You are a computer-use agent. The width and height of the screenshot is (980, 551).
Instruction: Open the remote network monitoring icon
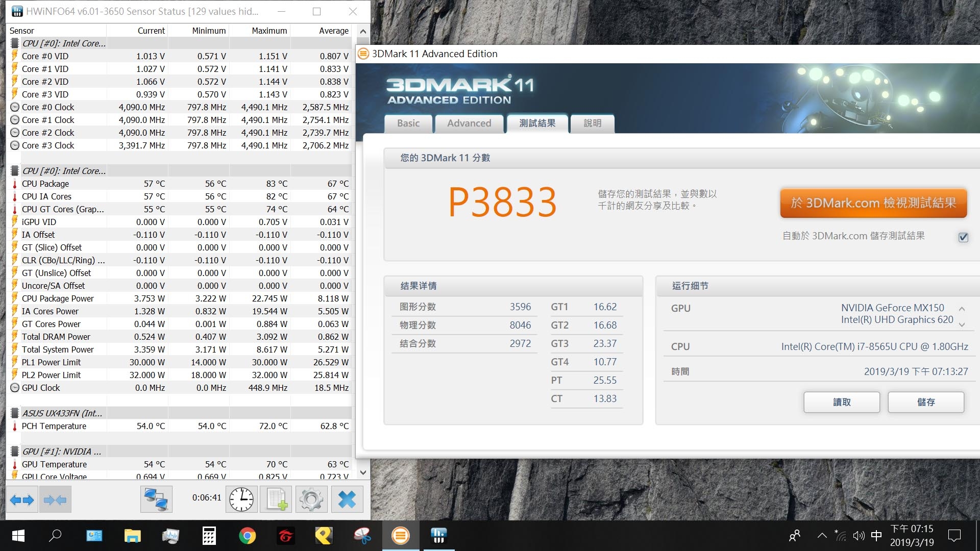(x=156, y=499)
